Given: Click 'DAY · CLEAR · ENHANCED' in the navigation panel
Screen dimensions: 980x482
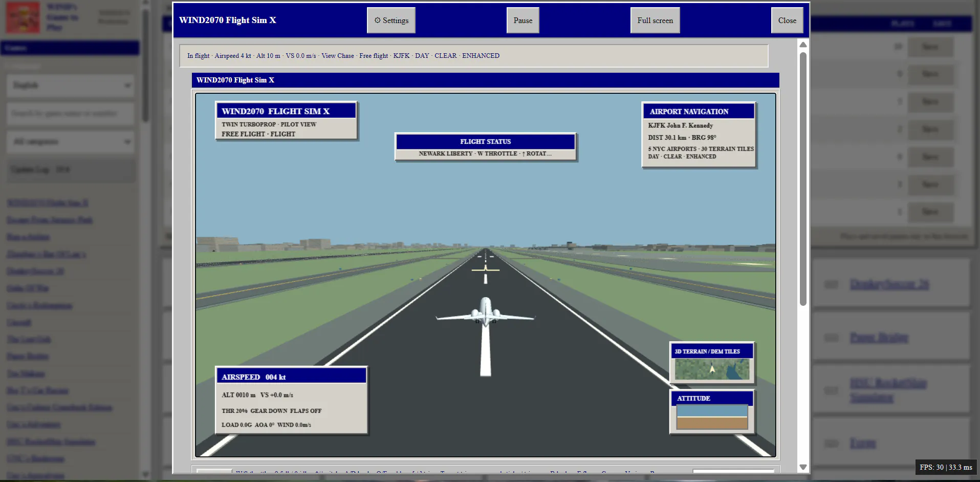Looking at the screenshot, I should click(682, 157).
